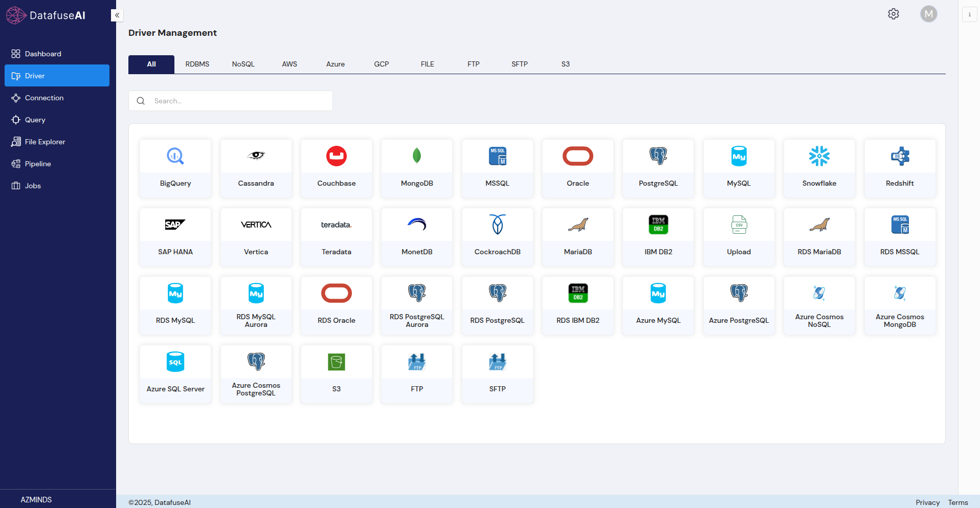Expand the right info panel
Viewport: 980px width, 508px height.
click(969, 14)
